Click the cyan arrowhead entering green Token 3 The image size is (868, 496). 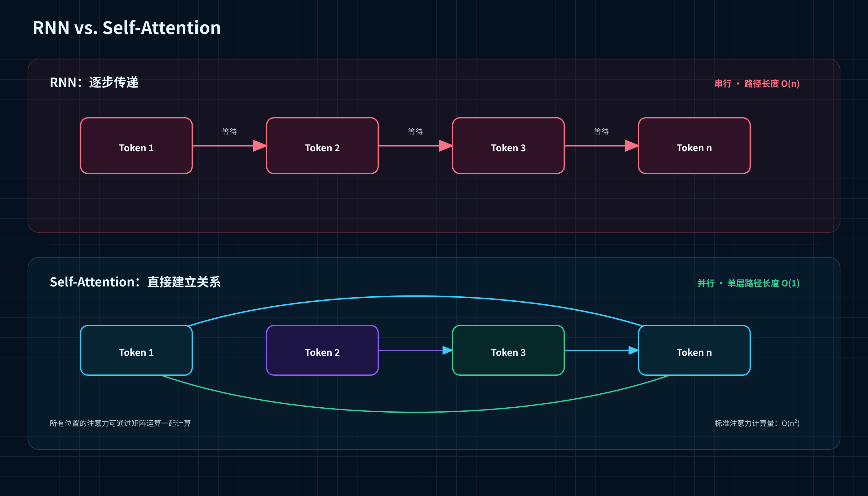(447, 350)
